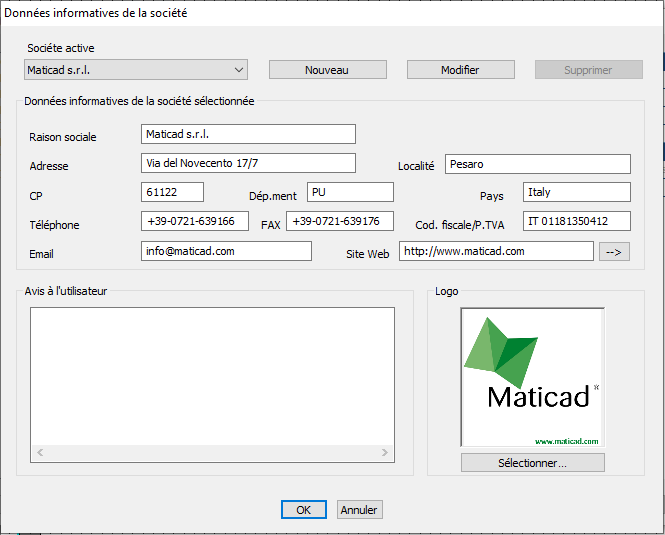Click the Téléphone number field
The height and width of the screenshot is (535, 665).
(195, 221)
